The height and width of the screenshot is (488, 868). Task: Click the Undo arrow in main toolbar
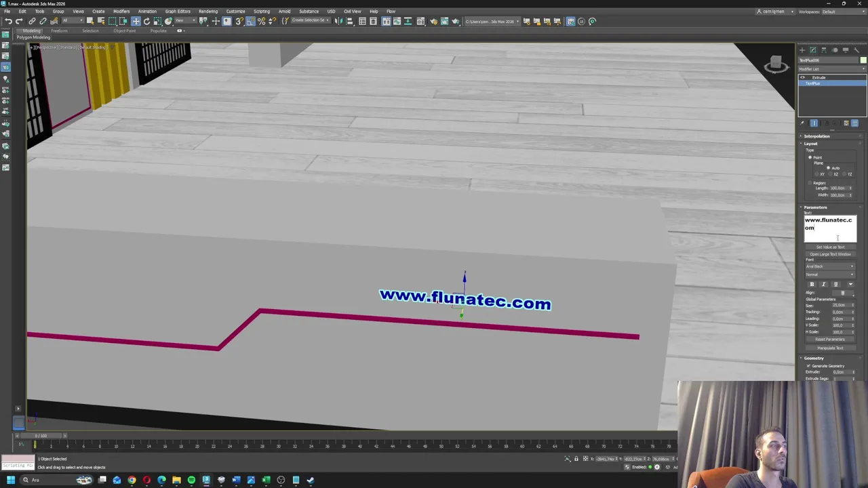pyautogui.click(x=8, y=21)
